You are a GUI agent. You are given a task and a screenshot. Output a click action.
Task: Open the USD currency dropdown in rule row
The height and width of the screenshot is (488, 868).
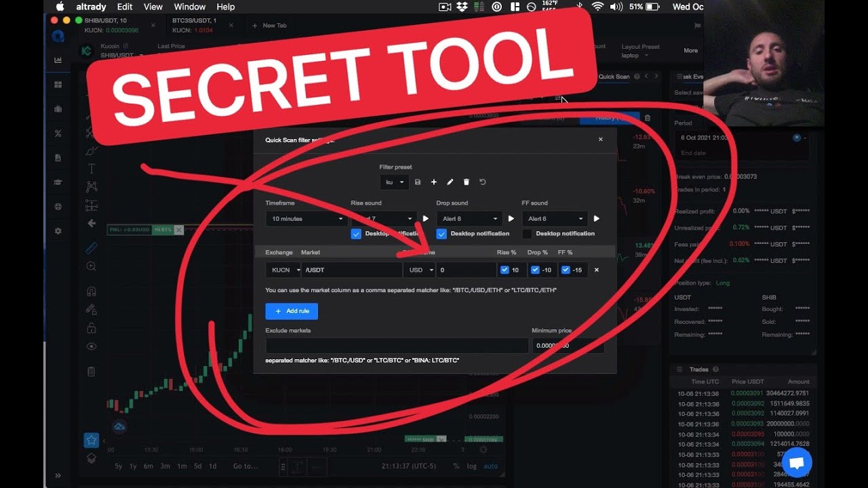pos(419,270)
